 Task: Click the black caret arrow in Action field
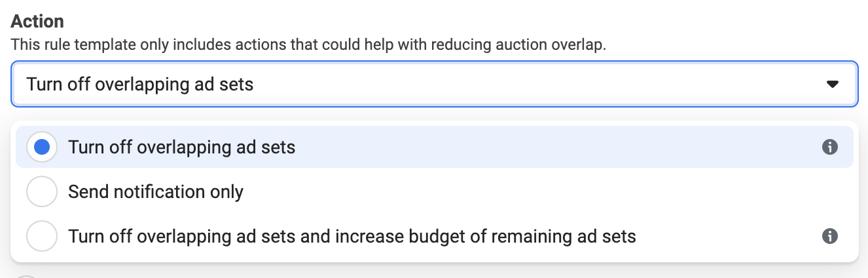click(833, 85)
